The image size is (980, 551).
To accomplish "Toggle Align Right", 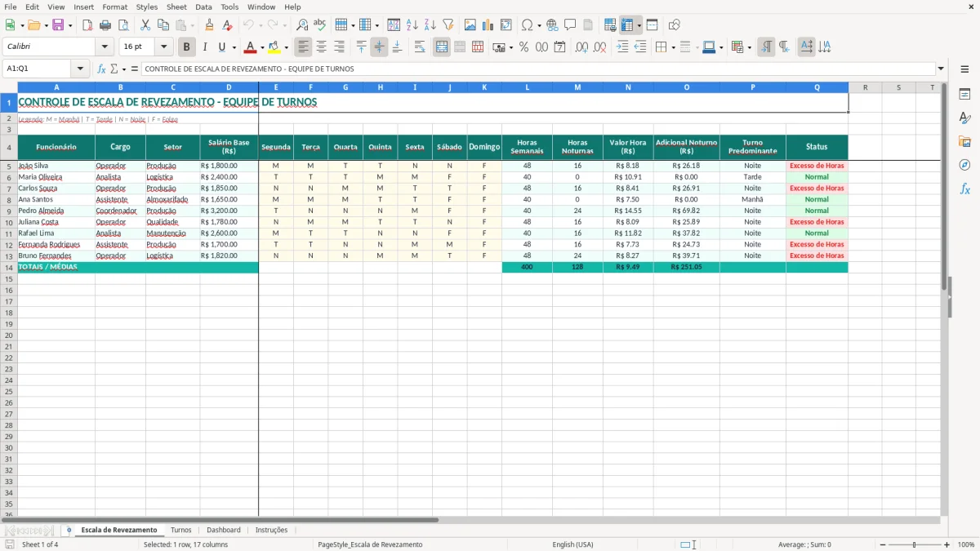I will (x=339, y=47).
